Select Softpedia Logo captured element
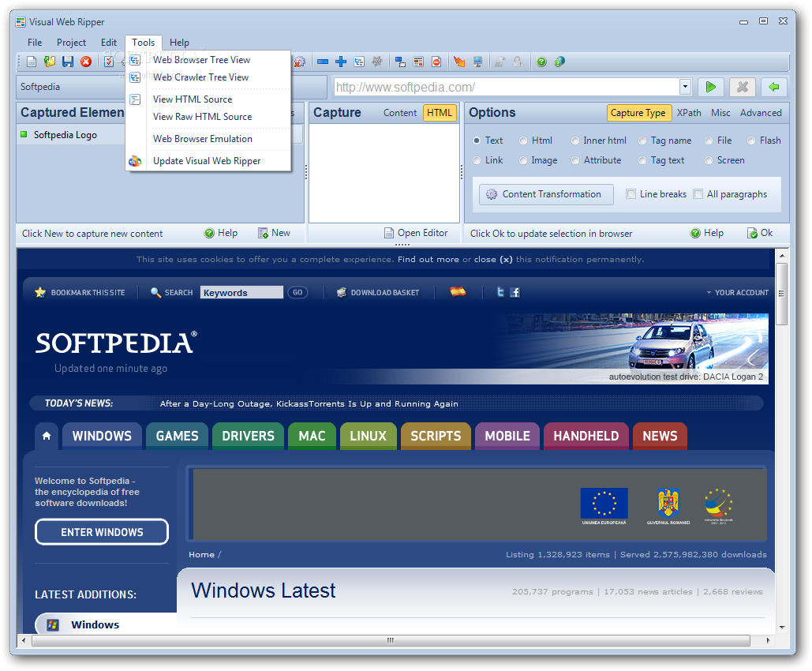The width and height of the screenshot is (812, 671). click(65, 135)
